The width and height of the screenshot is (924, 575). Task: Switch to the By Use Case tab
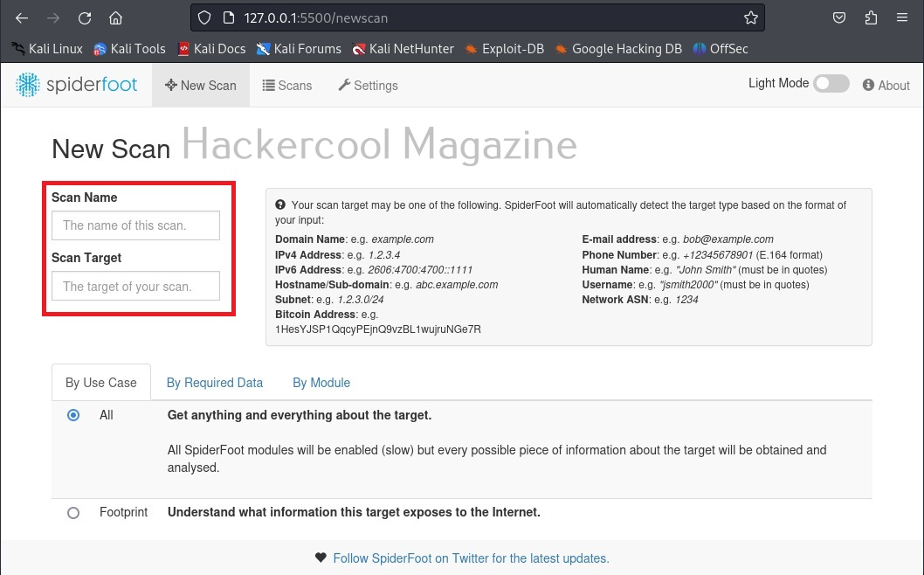click(100, 383)
